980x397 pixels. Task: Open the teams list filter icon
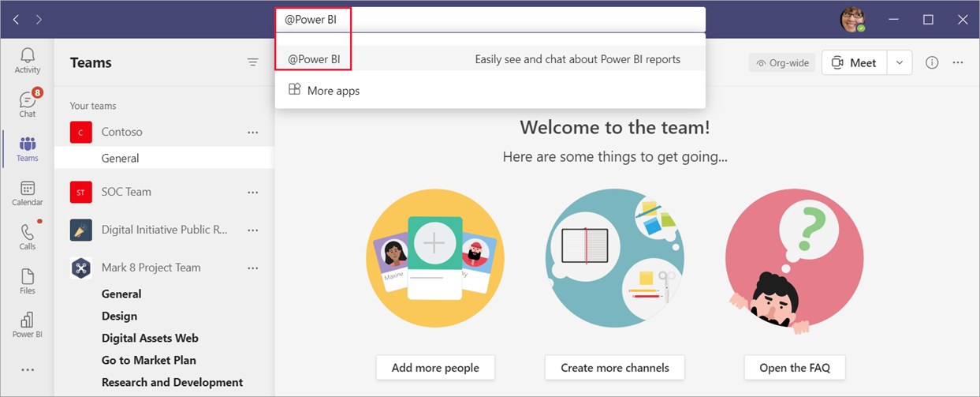pos(253,62)
